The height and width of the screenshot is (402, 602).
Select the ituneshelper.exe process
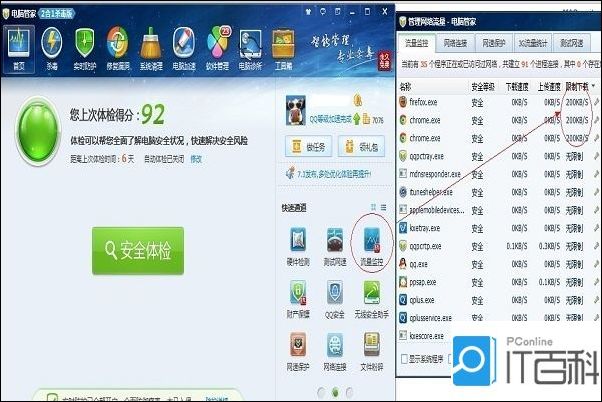tap(499, 192)
